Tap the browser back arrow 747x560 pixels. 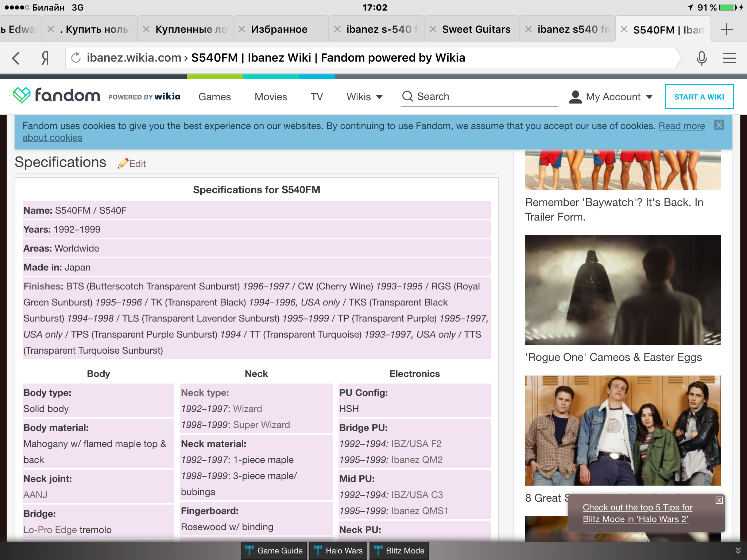click(x=16, y=58)
